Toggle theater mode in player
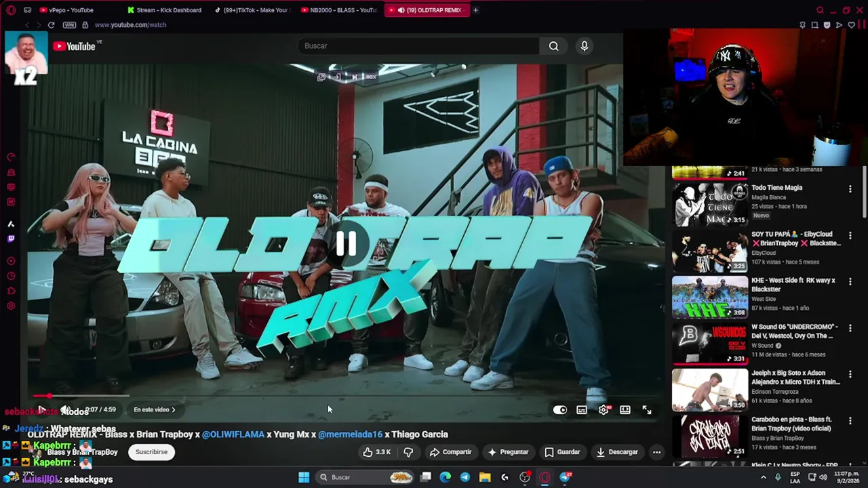Image resolution: width=868 pixels, height=488 pixels. [625, 409]
